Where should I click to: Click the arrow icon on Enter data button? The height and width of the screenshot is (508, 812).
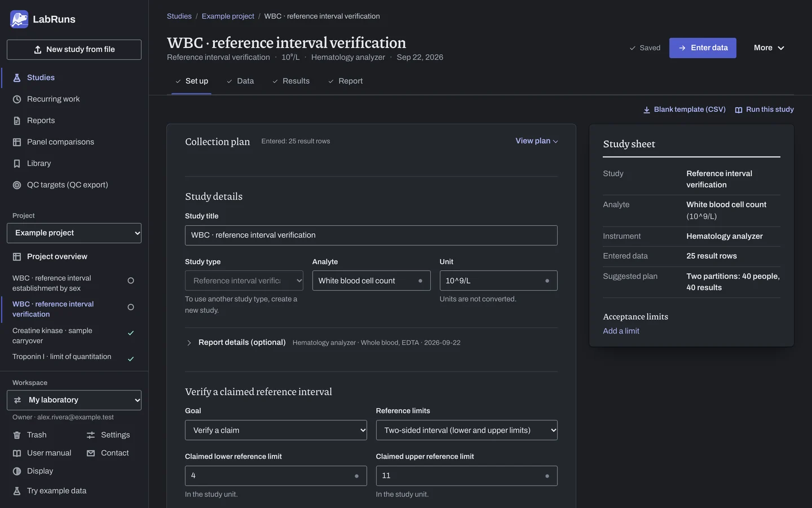pyautogui.click(x=682, y=48)
